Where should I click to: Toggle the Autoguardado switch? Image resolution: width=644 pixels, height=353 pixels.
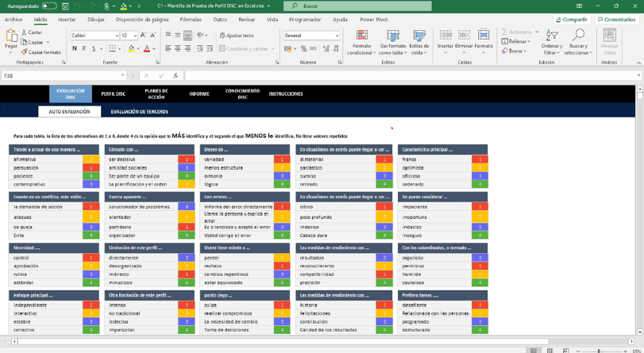49,6
